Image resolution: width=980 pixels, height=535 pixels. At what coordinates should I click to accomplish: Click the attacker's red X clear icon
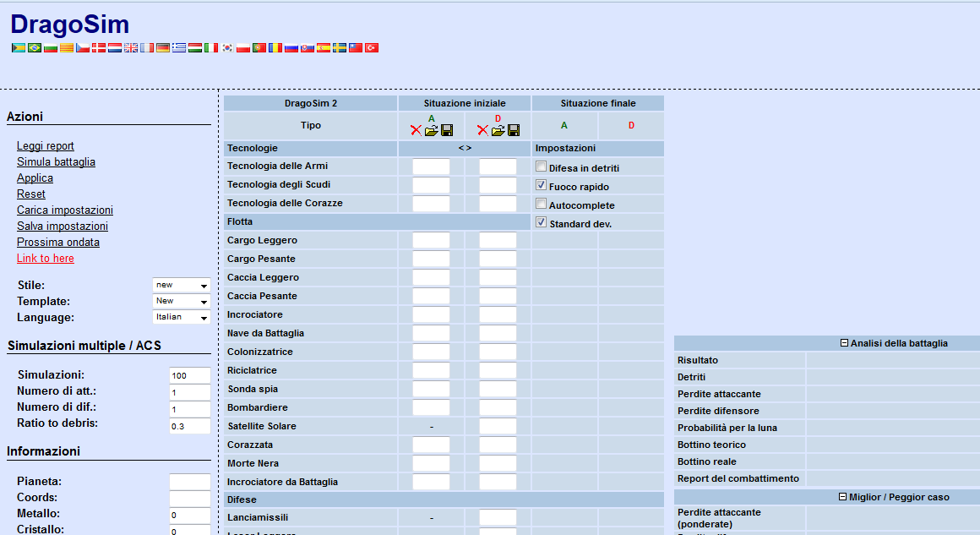tap(416, 131)
